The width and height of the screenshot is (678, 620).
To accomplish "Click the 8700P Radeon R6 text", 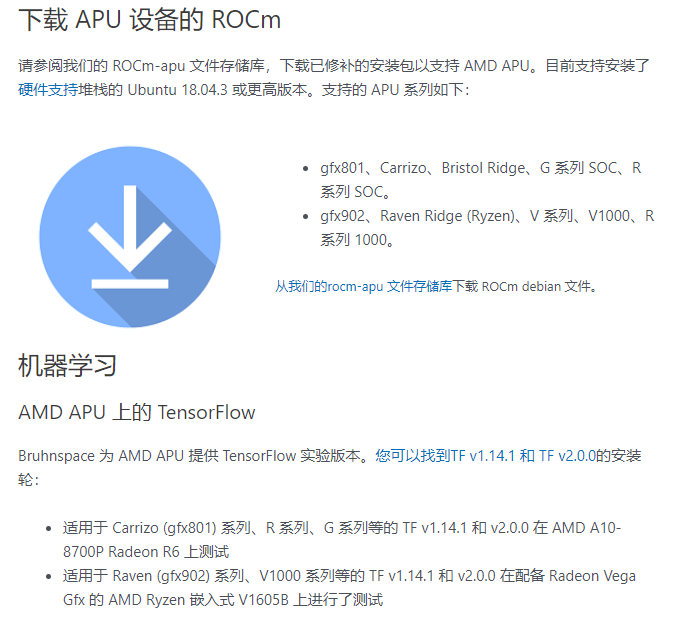I will pos(146,552).
